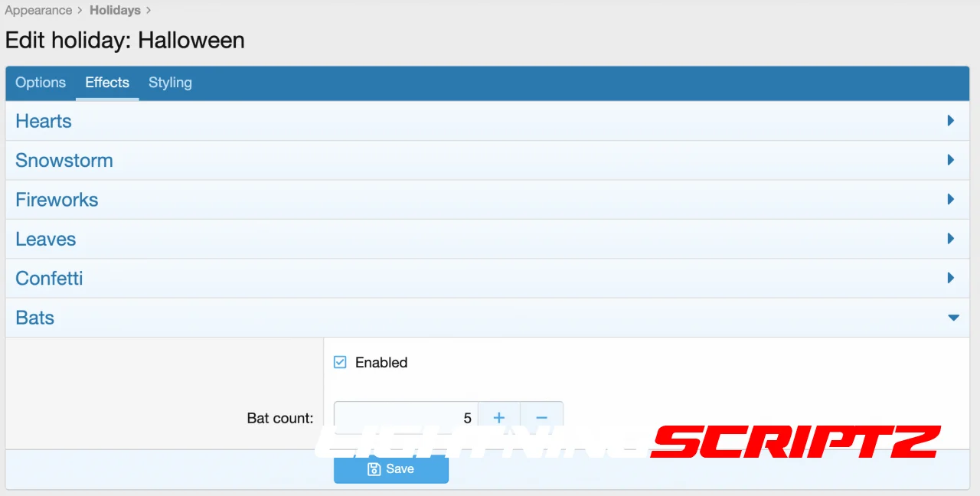Save the holiday settings
Viewport: 980px width, 496px height.
point(390,469)
